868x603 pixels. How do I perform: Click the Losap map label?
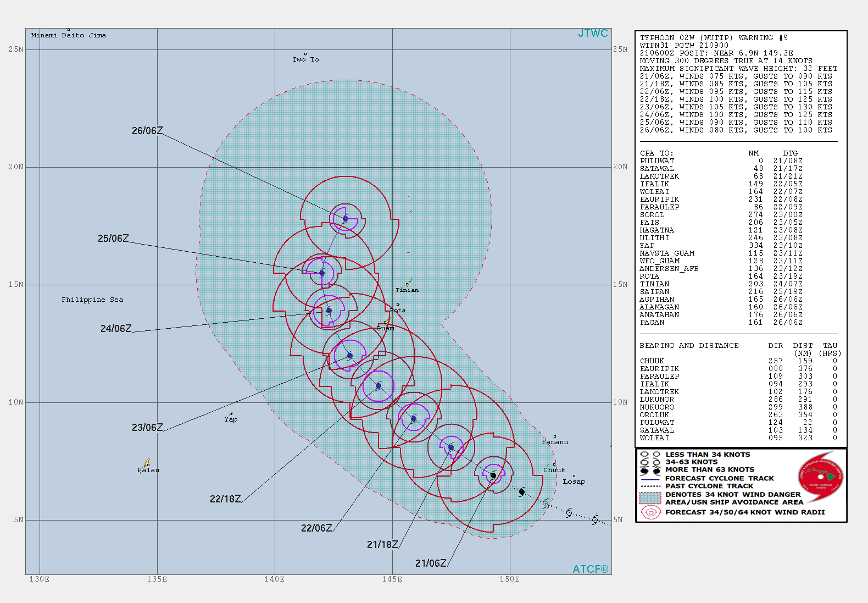click(x=574, y=482)
